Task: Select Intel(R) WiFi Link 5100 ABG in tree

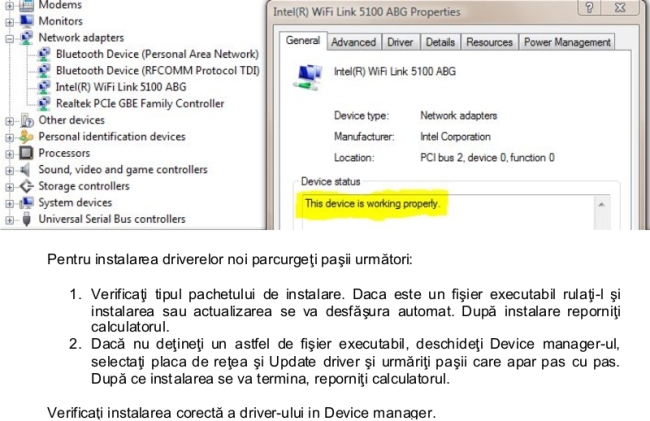Action: click(x=121, y=87)
